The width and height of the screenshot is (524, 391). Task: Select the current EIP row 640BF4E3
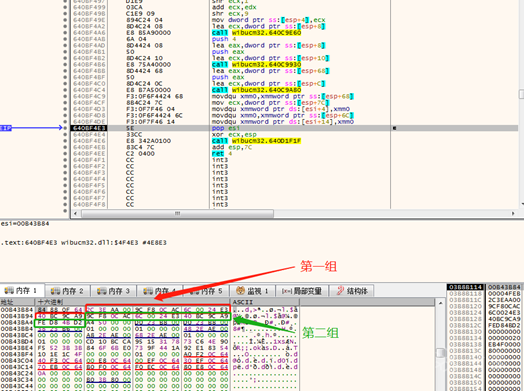pyautogui.click(x=294, y=128)
